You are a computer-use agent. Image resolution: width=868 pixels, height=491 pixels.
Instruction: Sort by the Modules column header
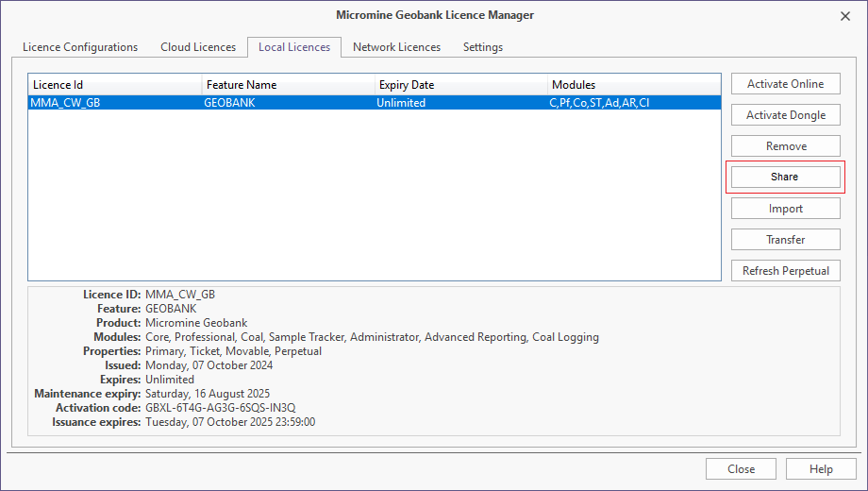[x=634, y=85]
